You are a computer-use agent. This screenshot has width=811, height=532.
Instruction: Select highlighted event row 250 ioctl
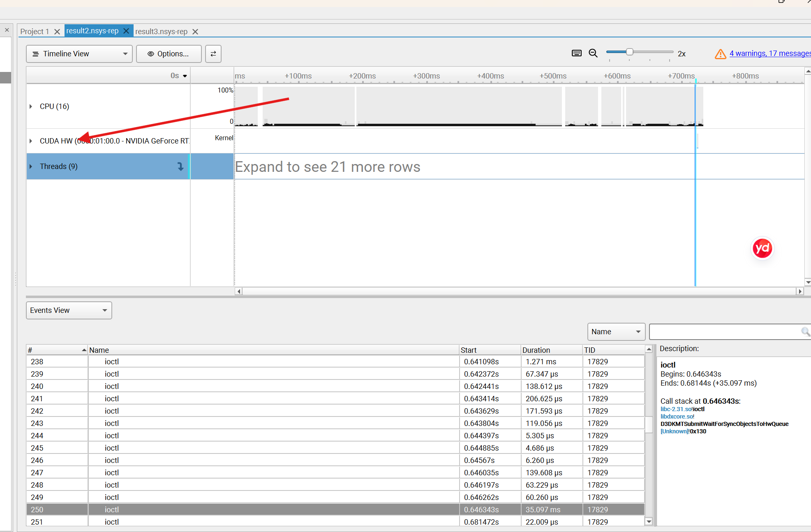point(335,510)
